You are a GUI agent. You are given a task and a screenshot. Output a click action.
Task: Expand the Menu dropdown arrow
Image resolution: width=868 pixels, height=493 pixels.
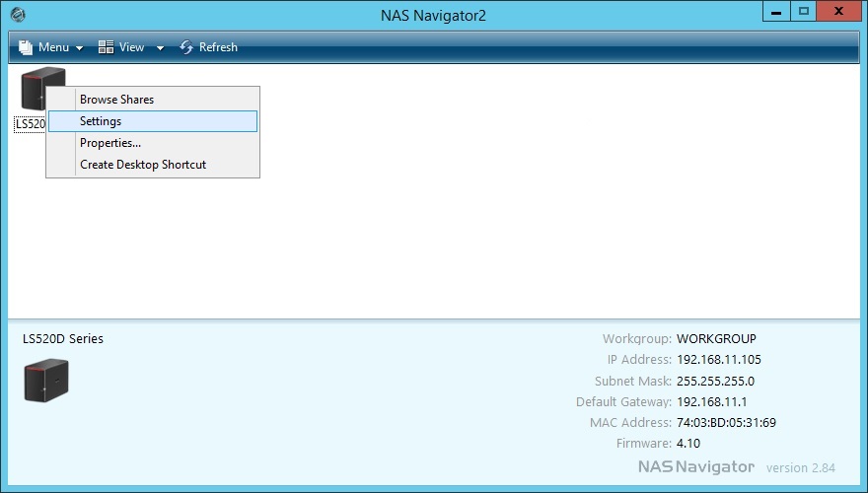pyautogui.click(x=79, y=48)
